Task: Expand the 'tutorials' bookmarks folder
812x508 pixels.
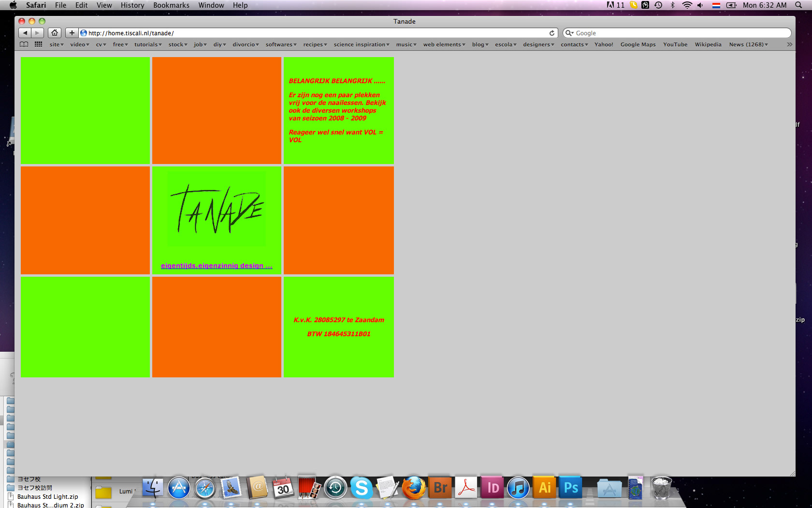Action: (x=148, y=45)
